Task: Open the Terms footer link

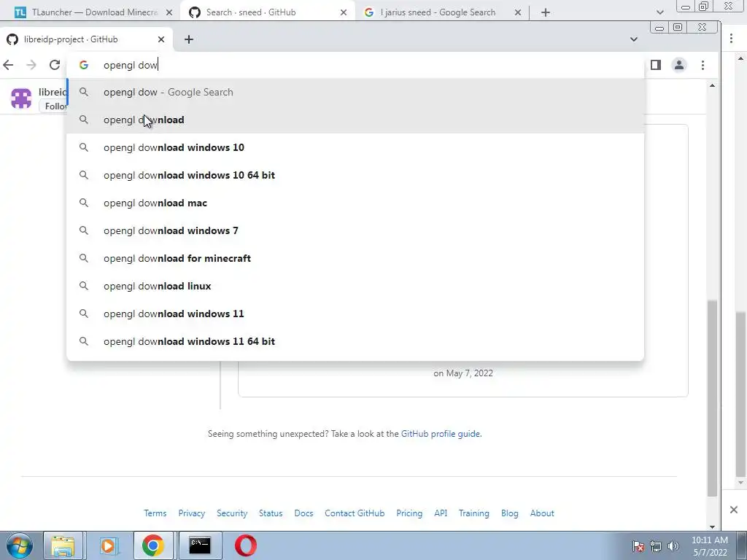Action: coord(155,513)
